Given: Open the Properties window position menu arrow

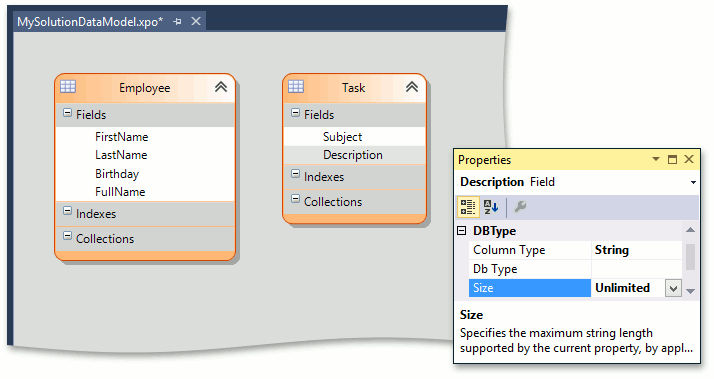Looking at the screenshot, I should point(656,159).
